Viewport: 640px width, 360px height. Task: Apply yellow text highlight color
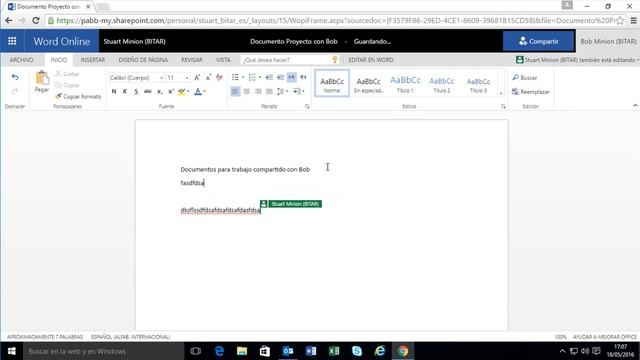click(x=181, y=91)
